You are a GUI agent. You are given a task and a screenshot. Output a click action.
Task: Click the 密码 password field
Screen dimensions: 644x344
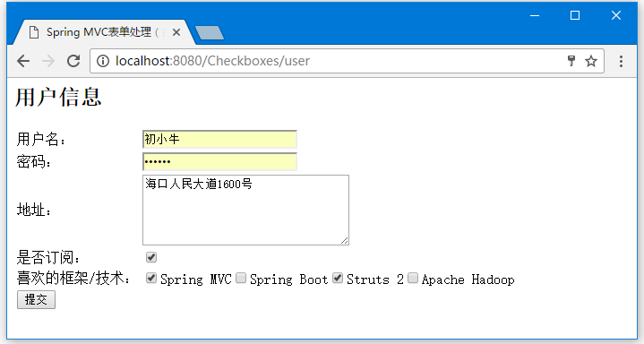(x=219, y=161)
